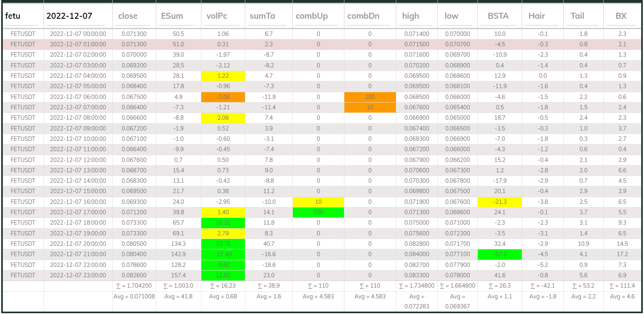Click the high total ∑ = 1.734800
644x314 pixels.
[417, 286]
